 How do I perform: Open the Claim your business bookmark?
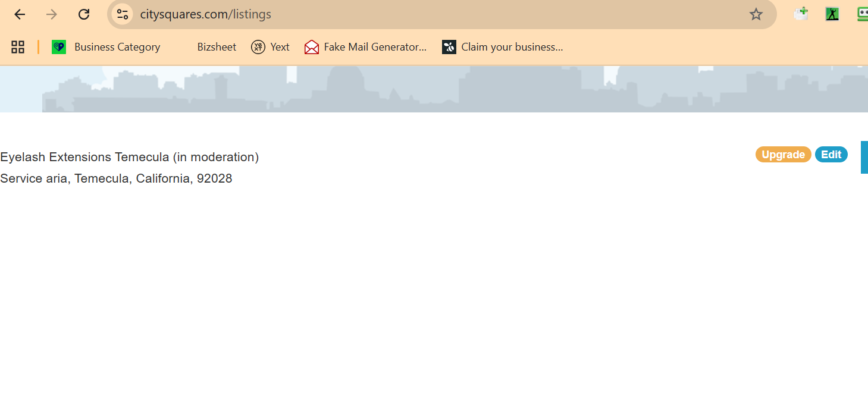503,47
